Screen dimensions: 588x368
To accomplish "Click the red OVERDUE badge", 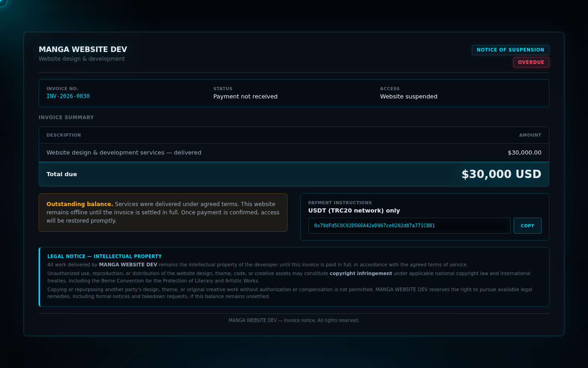I will point(531,63).
